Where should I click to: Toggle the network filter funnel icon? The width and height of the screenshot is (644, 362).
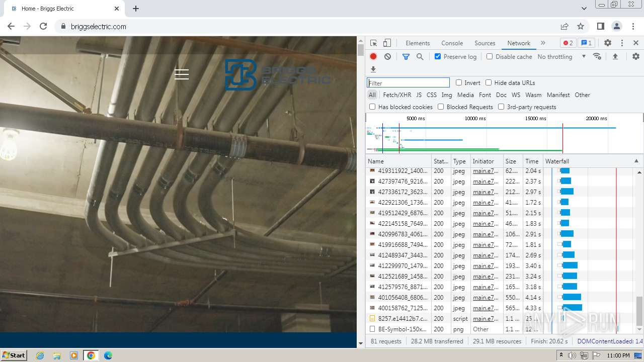click(406, 57)
